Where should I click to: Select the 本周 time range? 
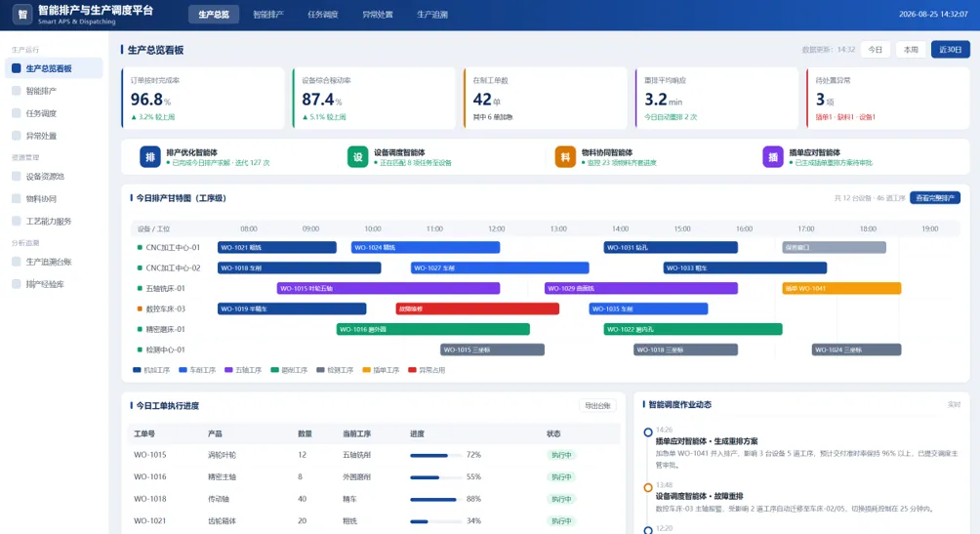coord(911,50)
